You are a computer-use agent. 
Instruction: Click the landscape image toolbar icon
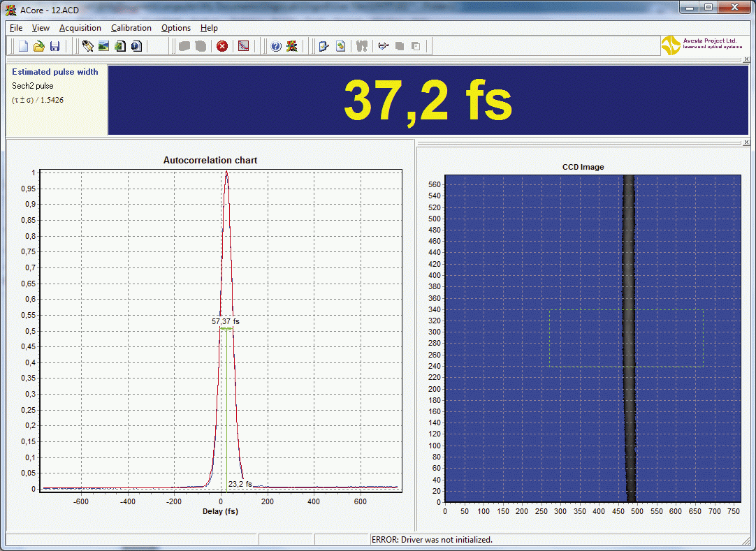(103, 46)
